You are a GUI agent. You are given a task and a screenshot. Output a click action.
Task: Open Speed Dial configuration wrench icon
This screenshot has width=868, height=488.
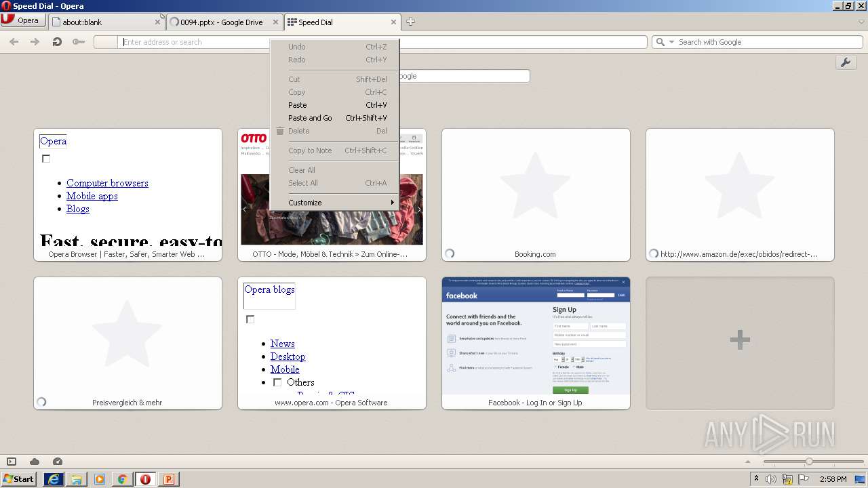(x=845, y=62)
